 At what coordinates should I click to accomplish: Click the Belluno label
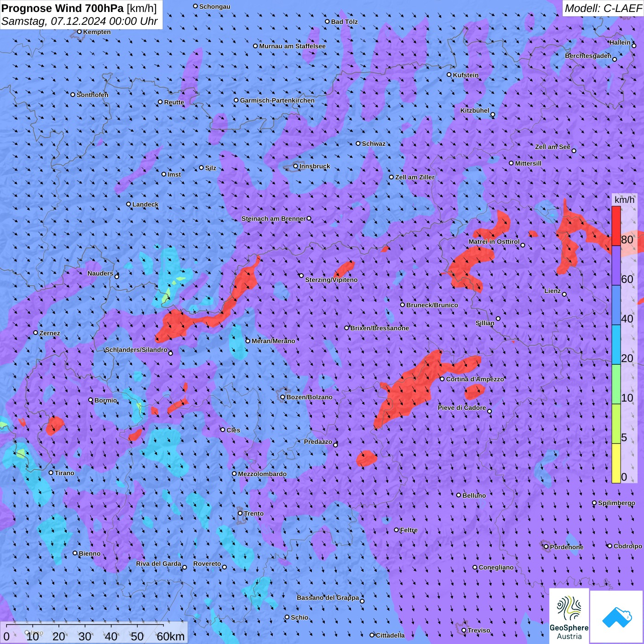click(474, 495)
